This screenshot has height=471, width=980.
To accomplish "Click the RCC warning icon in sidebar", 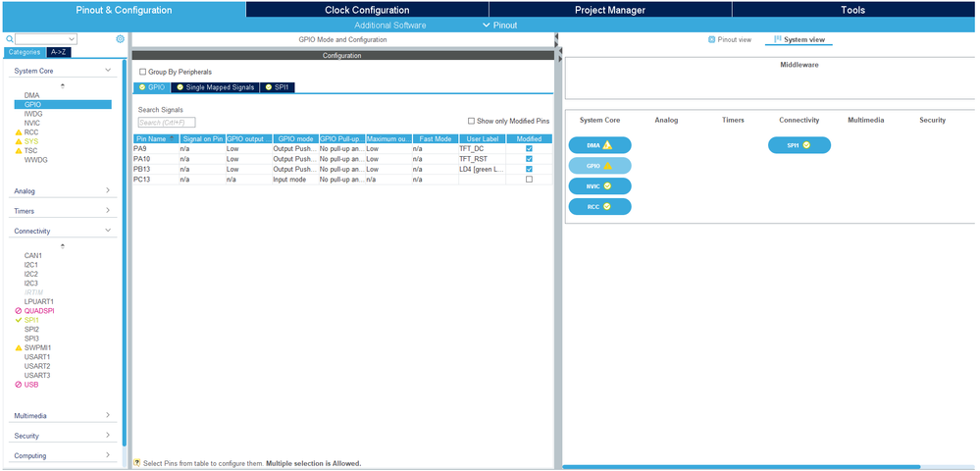I will 18,132.
